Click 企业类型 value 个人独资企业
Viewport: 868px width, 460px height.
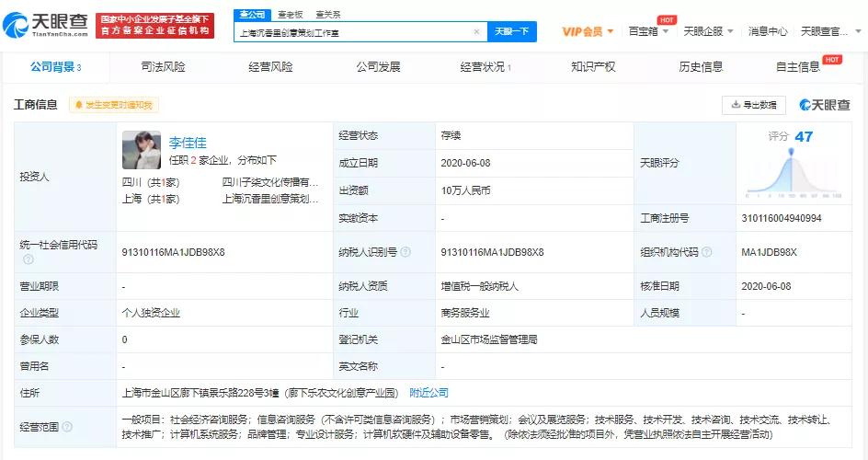pyautogui.click(x=151, y=313)
